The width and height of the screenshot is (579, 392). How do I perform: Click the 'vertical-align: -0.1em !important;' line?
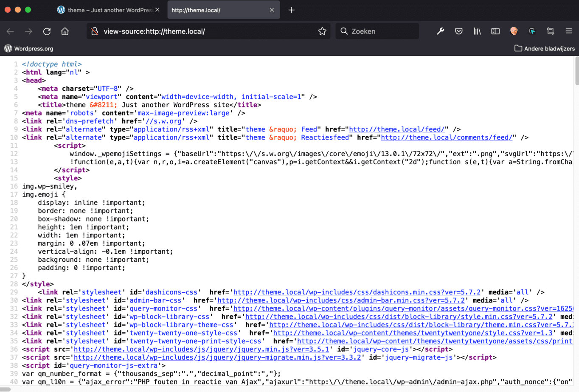105,252
